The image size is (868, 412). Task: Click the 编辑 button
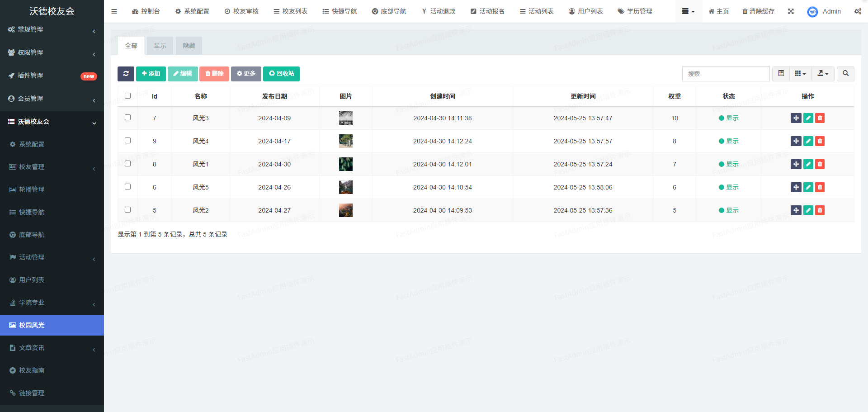183,74
